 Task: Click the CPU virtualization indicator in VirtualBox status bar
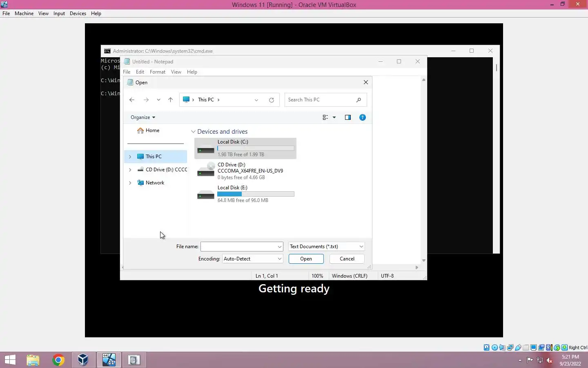pyautogui.click(x=549, y=348)
